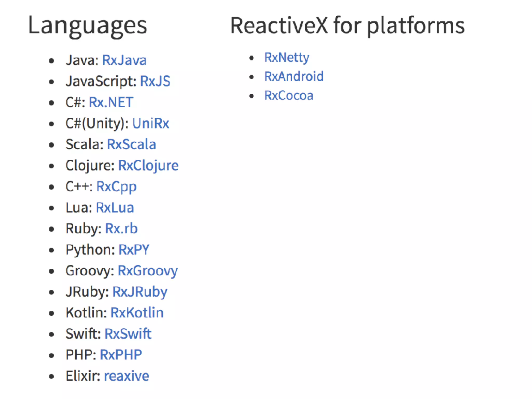Open the RxClojure link

coord(148,165)
